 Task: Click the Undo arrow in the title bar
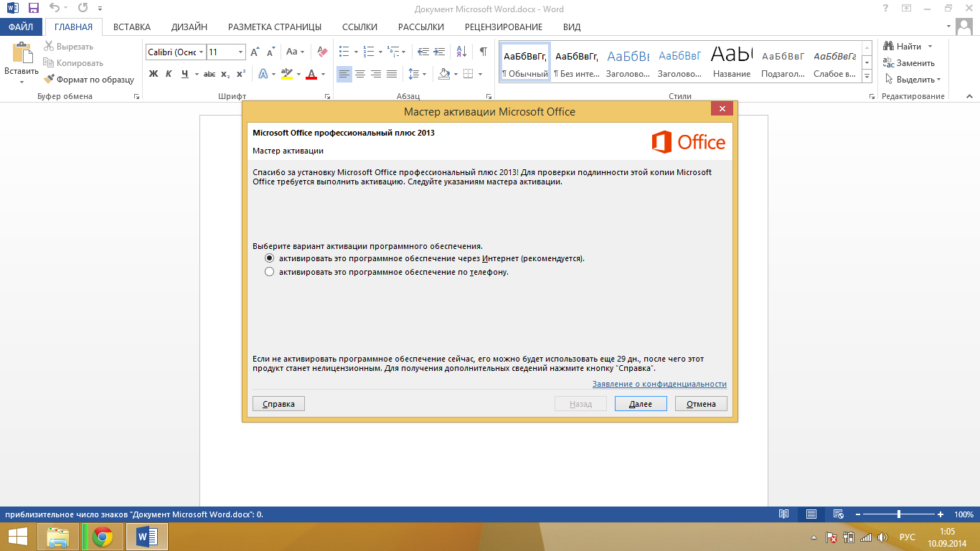[x=55, y=9]
